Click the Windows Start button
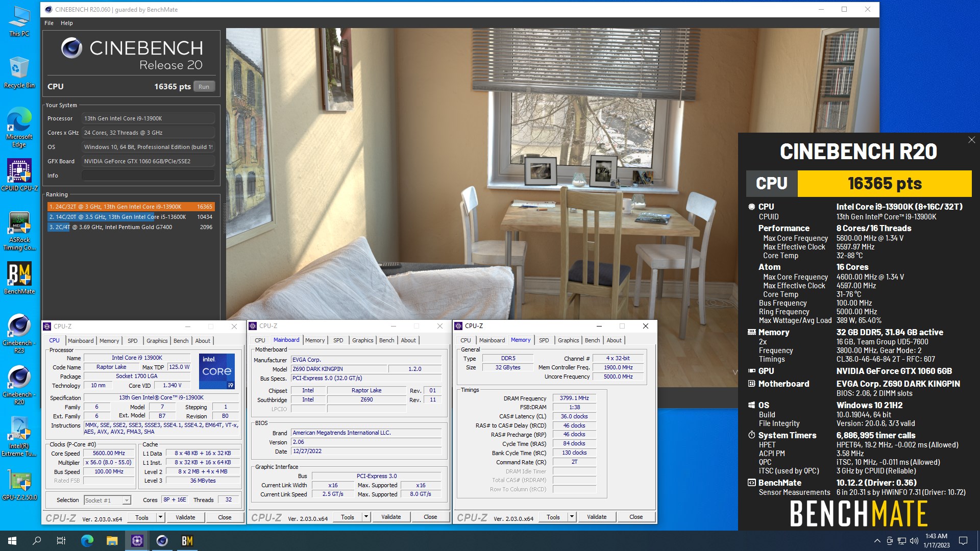Screen dimensions: 980x551 pyautogui.click(x=12, y=541)
